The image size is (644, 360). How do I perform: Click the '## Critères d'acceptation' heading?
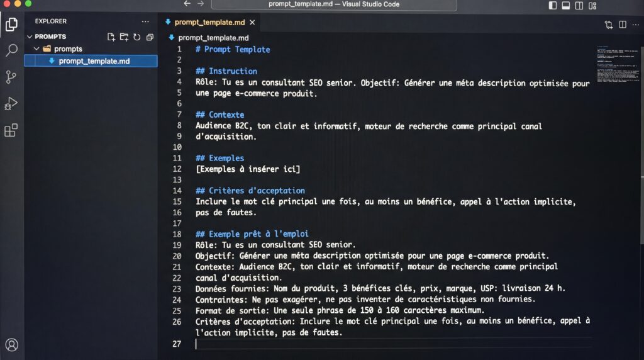pos(250,191)
